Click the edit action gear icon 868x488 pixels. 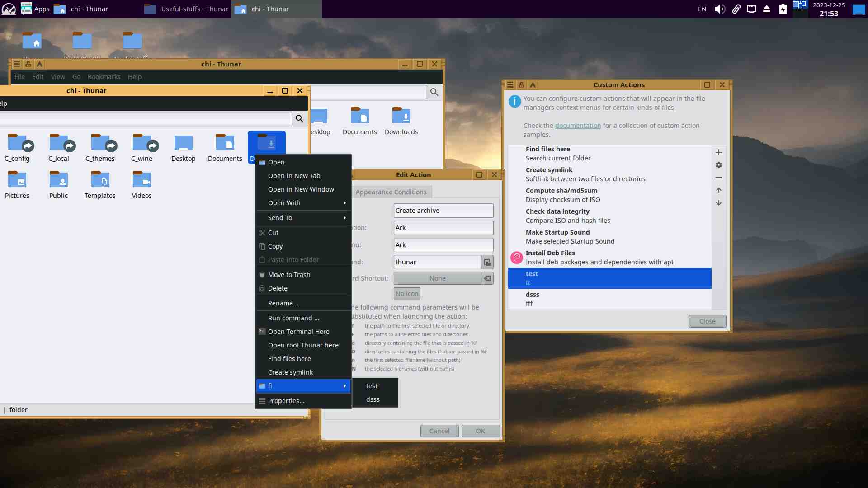pyautogui.click(x=718, y=165)
